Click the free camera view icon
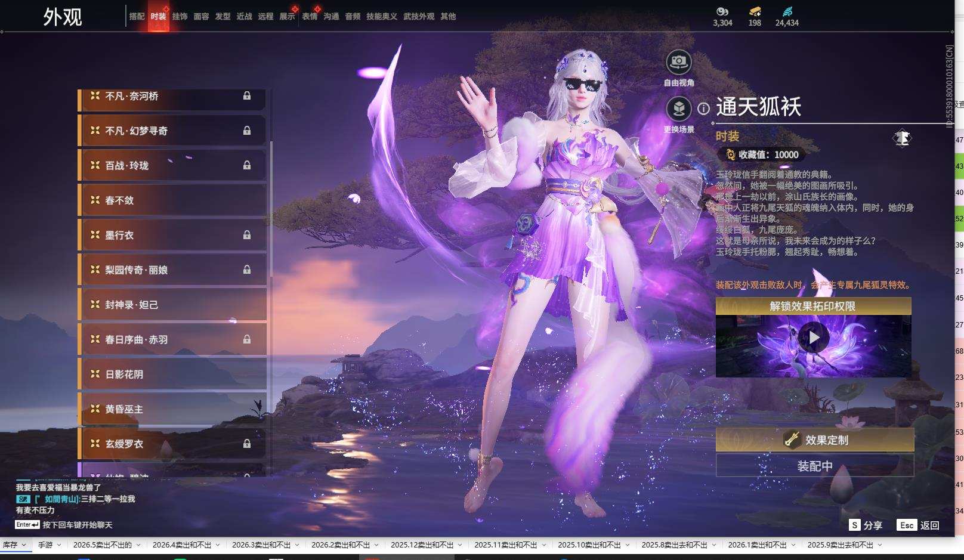 tap(678, 61)
